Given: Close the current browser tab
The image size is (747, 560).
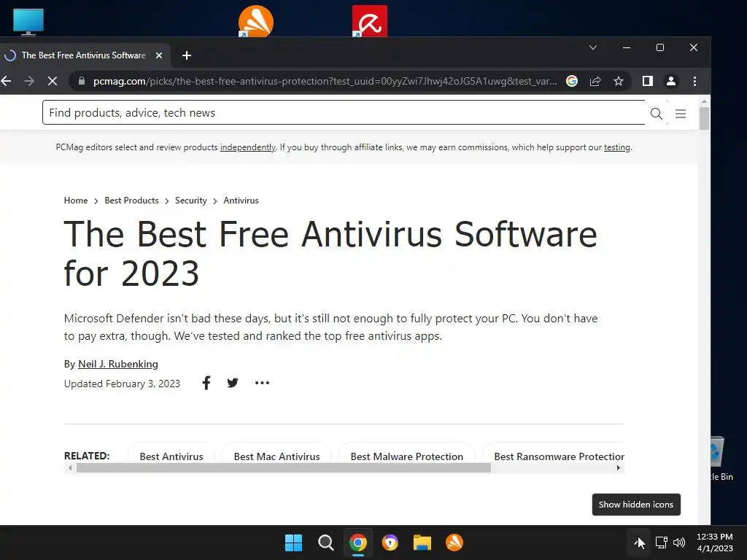Looking at the screenshot, I should click(x=159, y=55).
